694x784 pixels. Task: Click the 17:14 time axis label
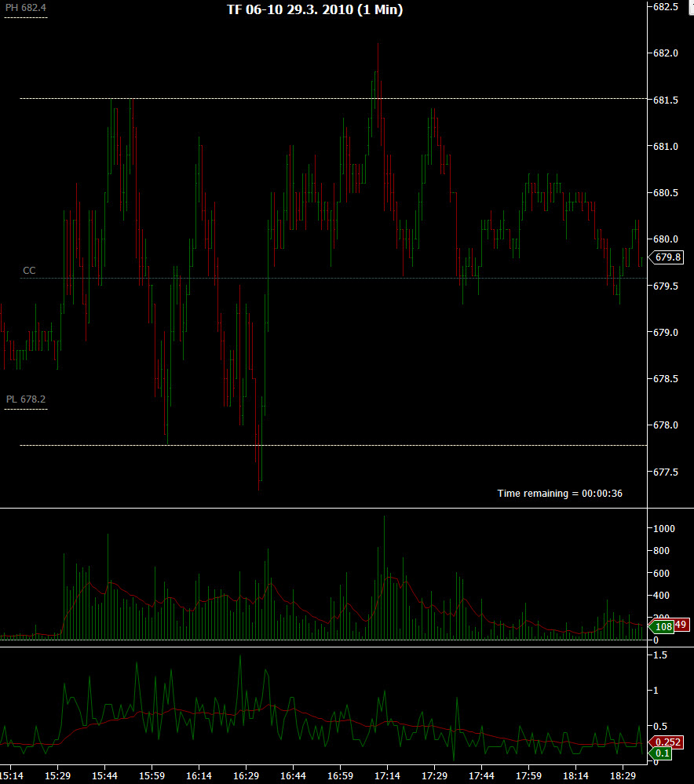point(387,776)
